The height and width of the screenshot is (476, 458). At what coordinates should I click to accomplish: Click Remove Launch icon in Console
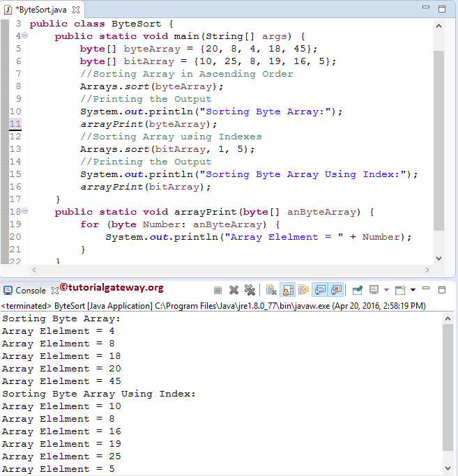coord(234,290)
